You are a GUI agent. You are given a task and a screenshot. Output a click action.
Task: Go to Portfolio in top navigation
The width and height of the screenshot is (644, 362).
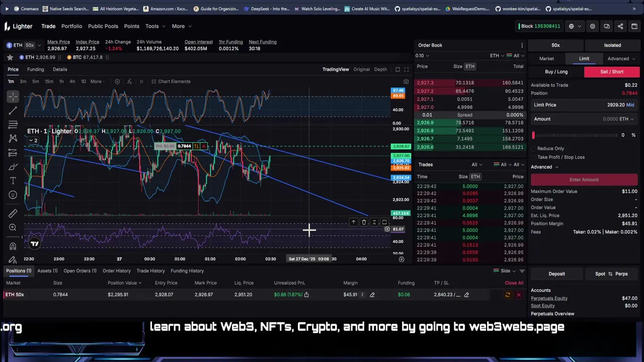[x=71, y=26]
